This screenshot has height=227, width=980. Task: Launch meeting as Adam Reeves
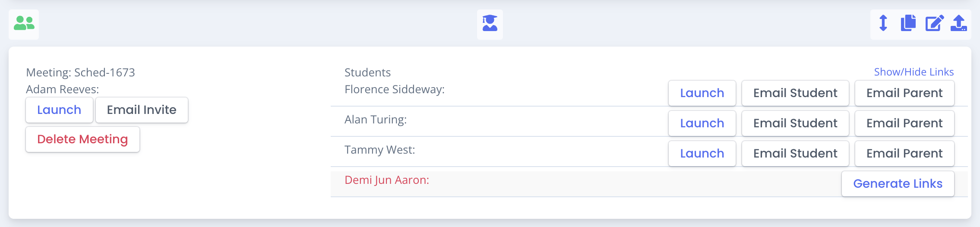coord(59,110)
